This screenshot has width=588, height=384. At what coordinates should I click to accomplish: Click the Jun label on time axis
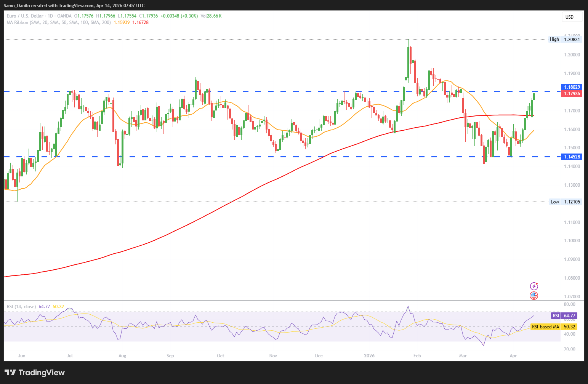tap(22, 356)
